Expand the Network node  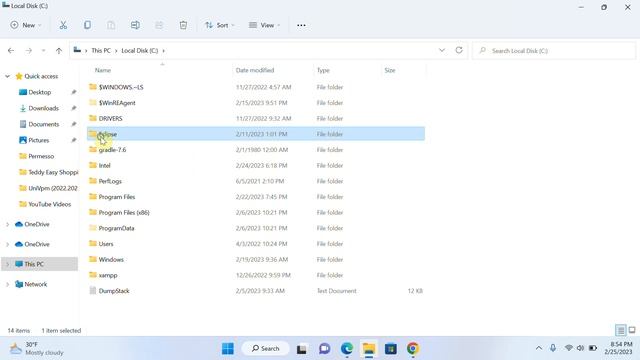(7, 284)
